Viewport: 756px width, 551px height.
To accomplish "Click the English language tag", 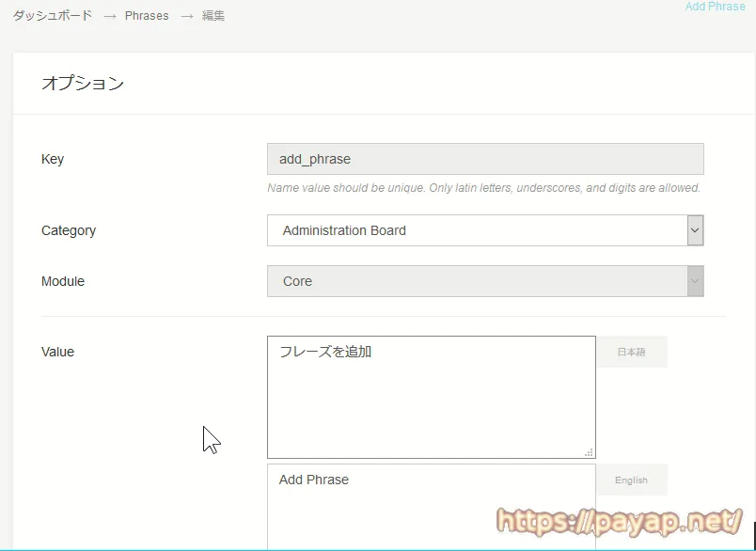I will click(x=631, y=480).
